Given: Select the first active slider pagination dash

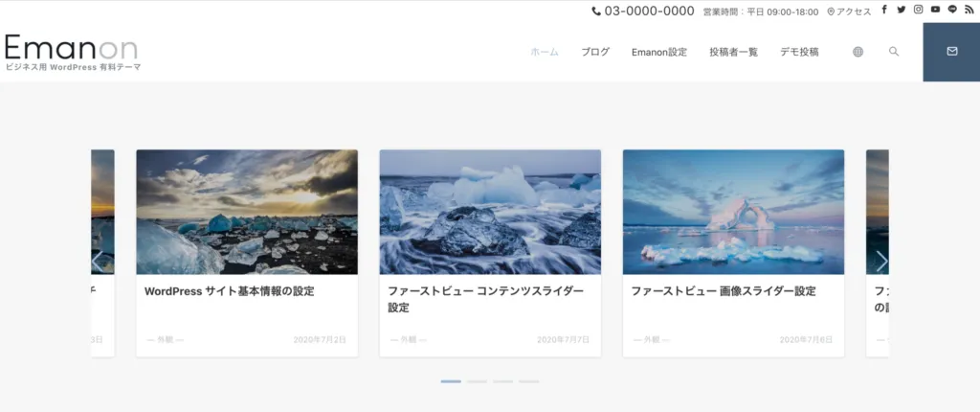Looking at the screenshot, I should (451, 381).
